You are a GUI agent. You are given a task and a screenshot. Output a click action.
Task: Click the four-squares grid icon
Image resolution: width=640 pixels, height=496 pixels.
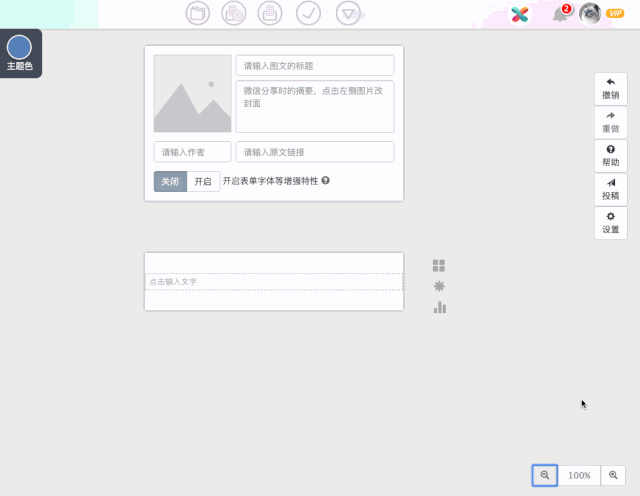click(x=439, y=266)
